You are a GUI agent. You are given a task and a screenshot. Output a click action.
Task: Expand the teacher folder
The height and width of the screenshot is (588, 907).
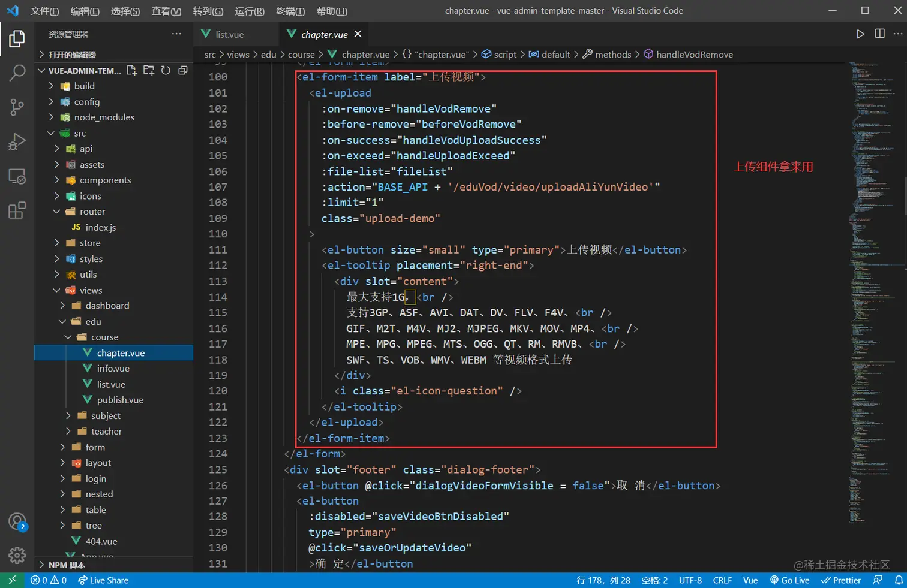pyautogui.click(x=114, y=432)
